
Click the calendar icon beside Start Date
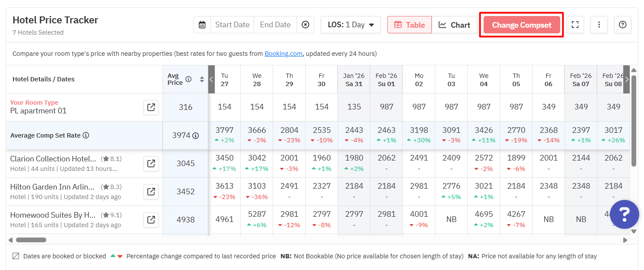tap(202, 25)
